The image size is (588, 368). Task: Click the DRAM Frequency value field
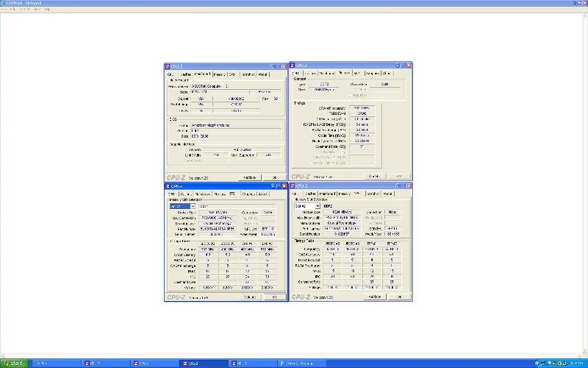pyautogui.click(x=362, y=107)
